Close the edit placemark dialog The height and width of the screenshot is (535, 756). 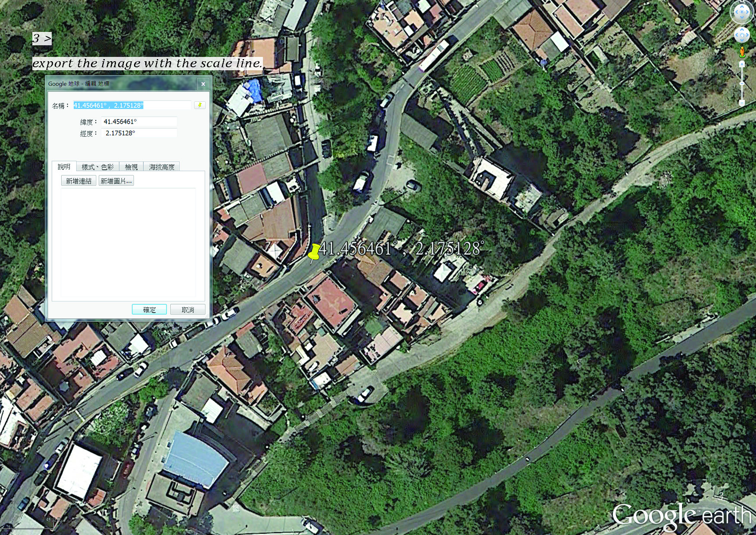203,84
